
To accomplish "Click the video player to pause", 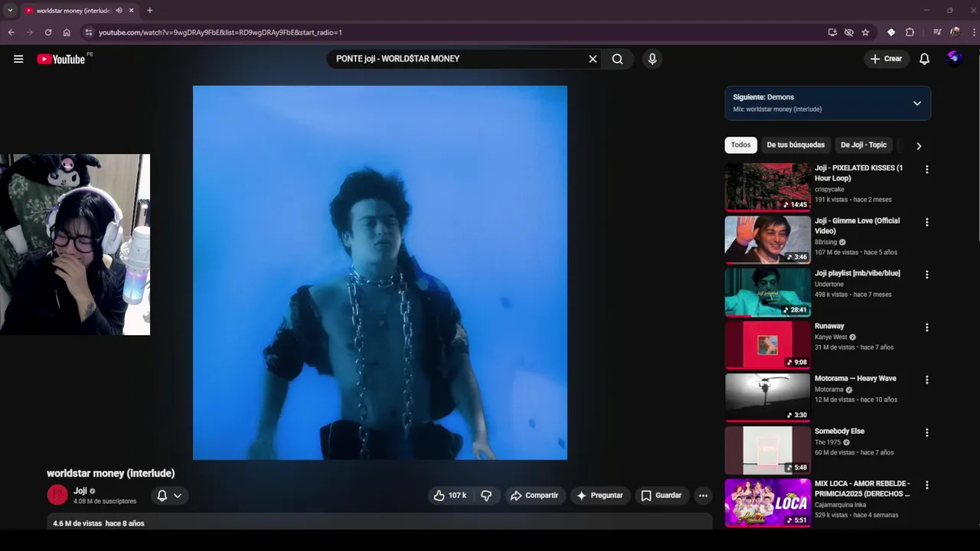I will click(380, 272).
